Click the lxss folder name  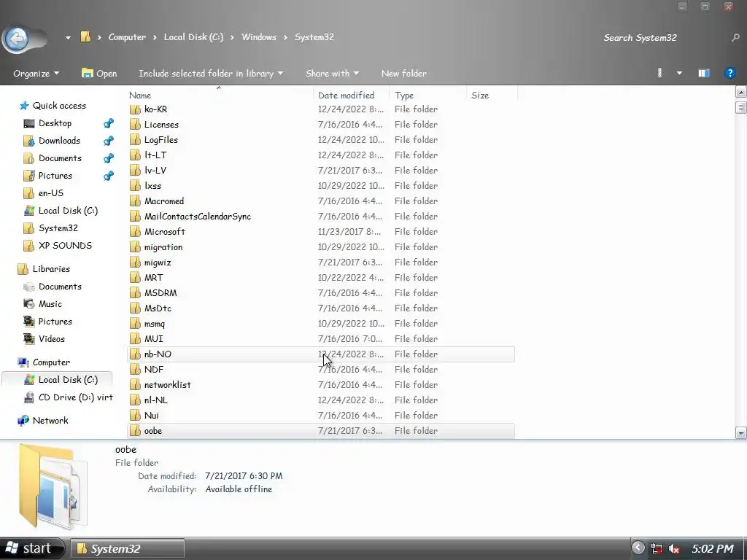pos(153,186)
